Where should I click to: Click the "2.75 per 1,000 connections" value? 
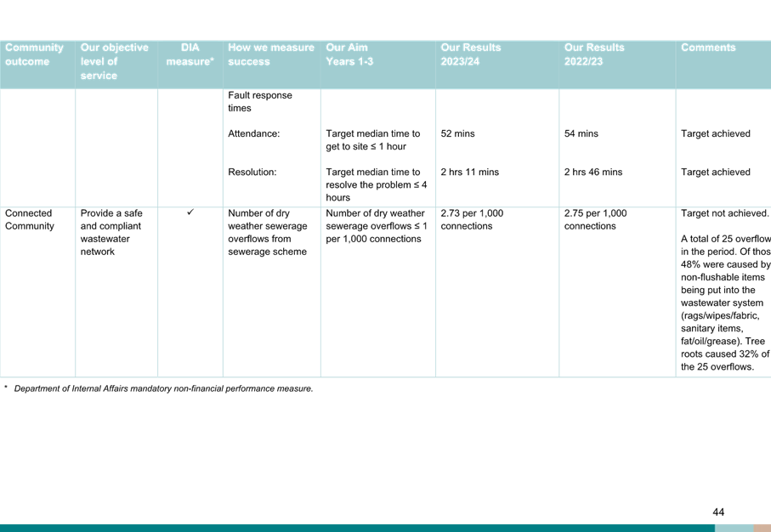595,220
